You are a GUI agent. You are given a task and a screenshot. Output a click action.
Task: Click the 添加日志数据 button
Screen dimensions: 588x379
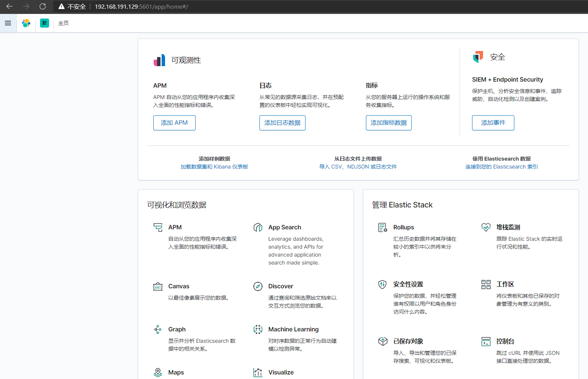(x=282, y=123)
